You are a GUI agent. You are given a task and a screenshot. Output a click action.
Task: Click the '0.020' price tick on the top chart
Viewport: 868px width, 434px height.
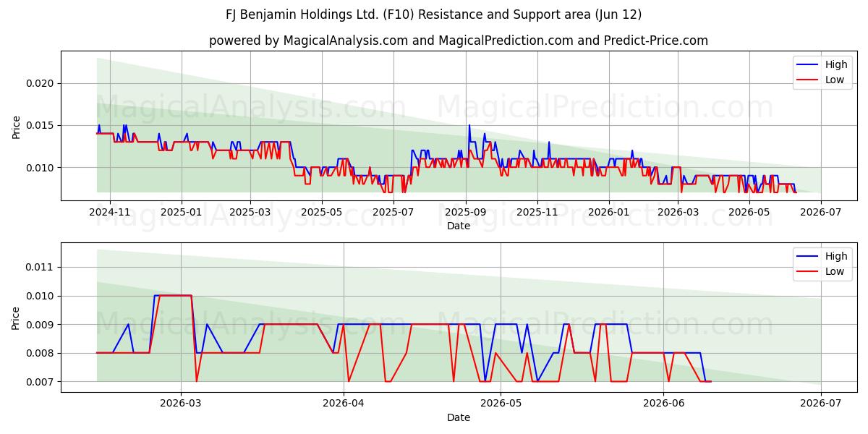coord(41,84)
